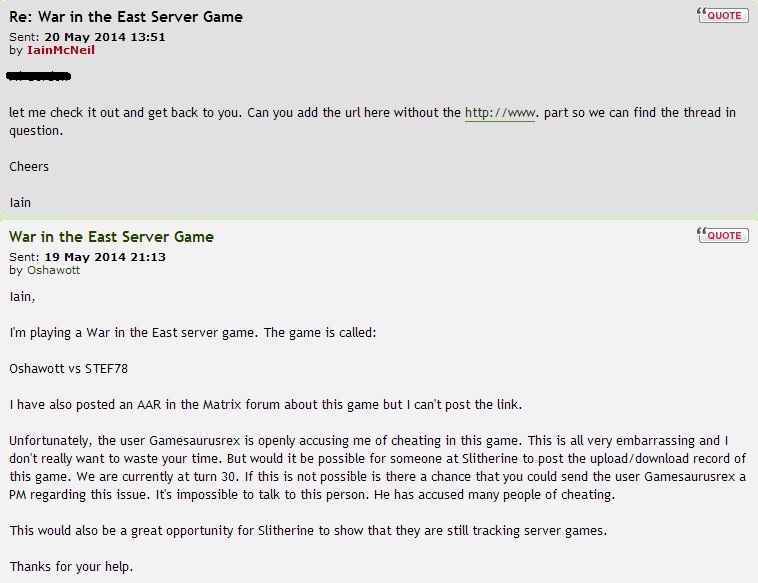Click the "Iain" signature ending the reply
This screenshot has width=758, height=583.
20,202
